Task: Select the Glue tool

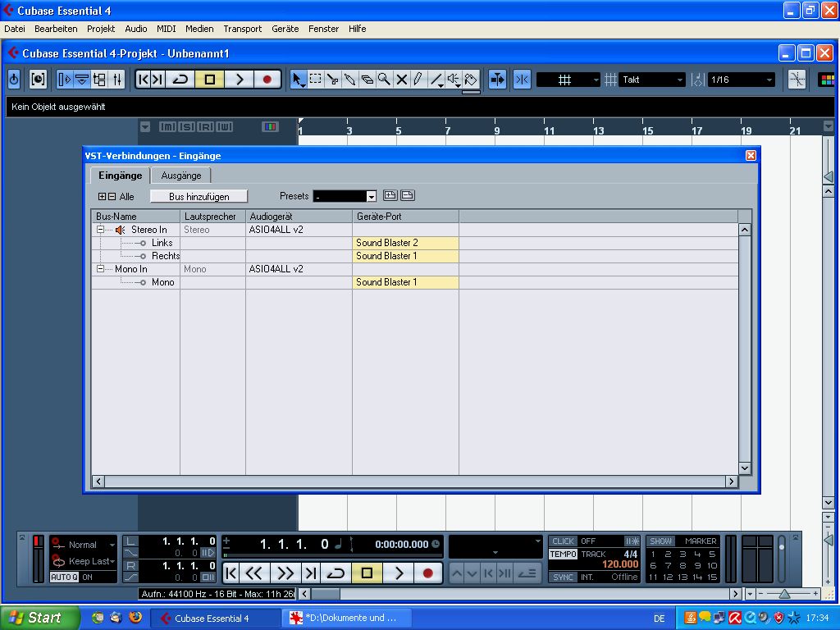Action: click(x=349, y=80)
